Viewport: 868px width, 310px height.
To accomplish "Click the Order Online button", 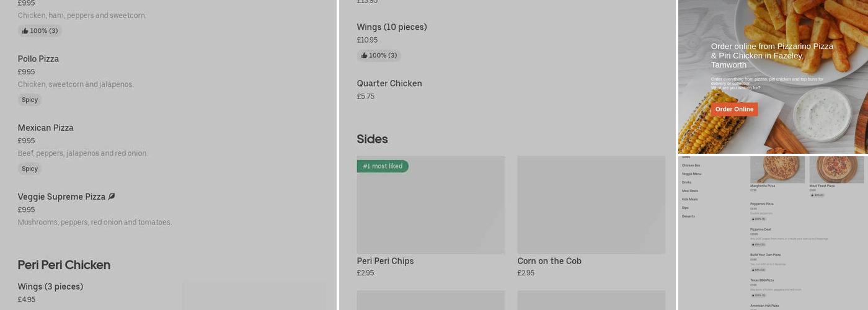I will tap(734, 109).
